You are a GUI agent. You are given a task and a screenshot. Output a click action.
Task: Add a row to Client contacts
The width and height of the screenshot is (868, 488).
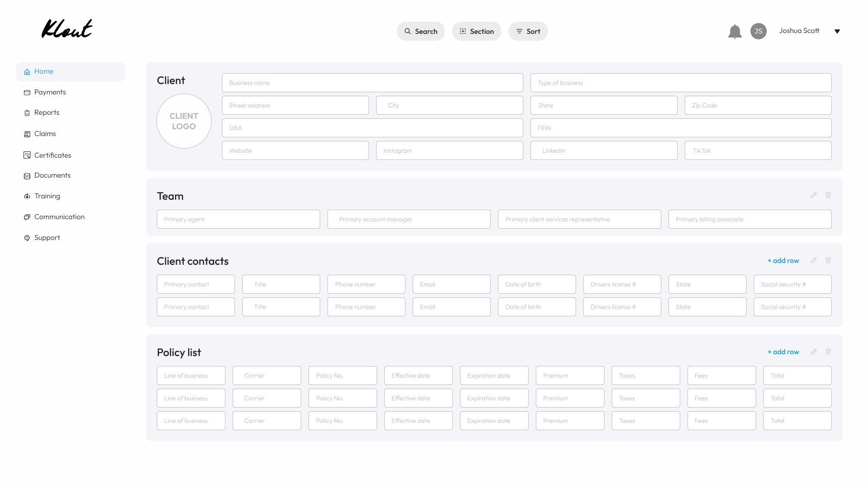point(783,261)
